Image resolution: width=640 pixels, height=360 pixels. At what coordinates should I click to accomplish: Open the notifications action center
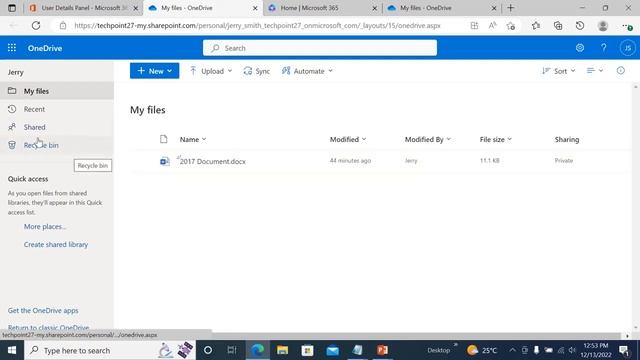(624, 350)
